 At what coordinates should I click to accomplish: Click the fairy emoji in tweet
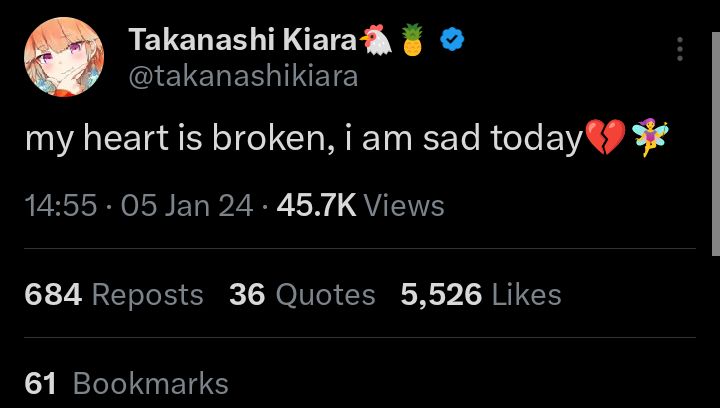pyautogui.click(x=650, y=137)
